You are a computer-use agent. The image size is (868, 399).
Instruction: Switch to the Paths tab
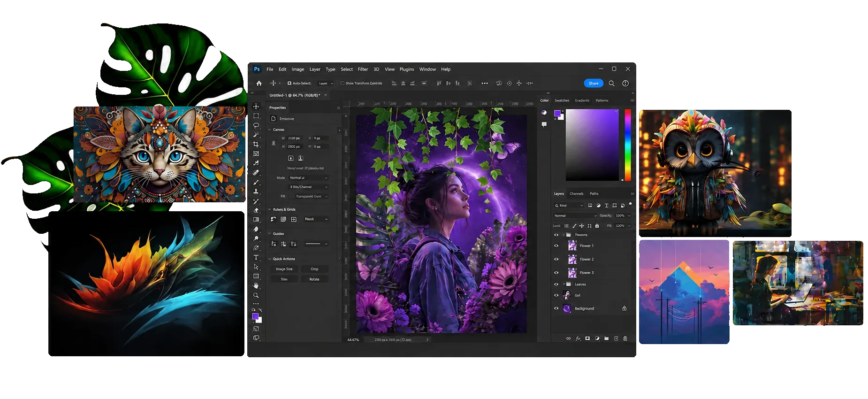pos(594,193)
